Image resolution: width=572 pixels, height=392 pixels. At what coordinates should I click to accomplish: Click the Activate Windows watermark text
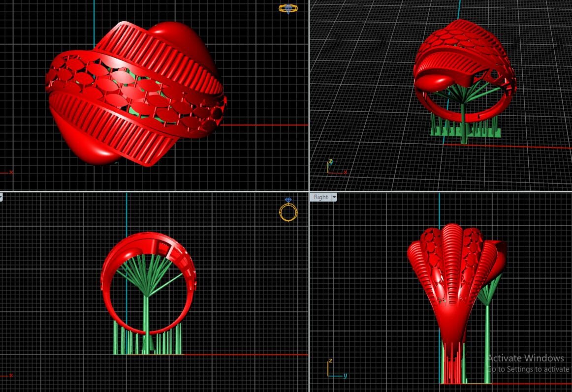(x=525, y=358)
